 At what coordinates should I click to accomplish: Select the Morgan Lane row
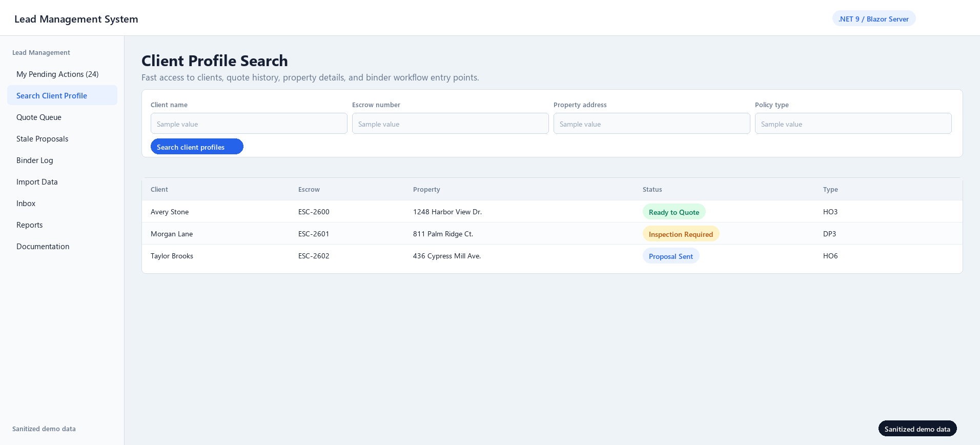[x=552, y=234]
